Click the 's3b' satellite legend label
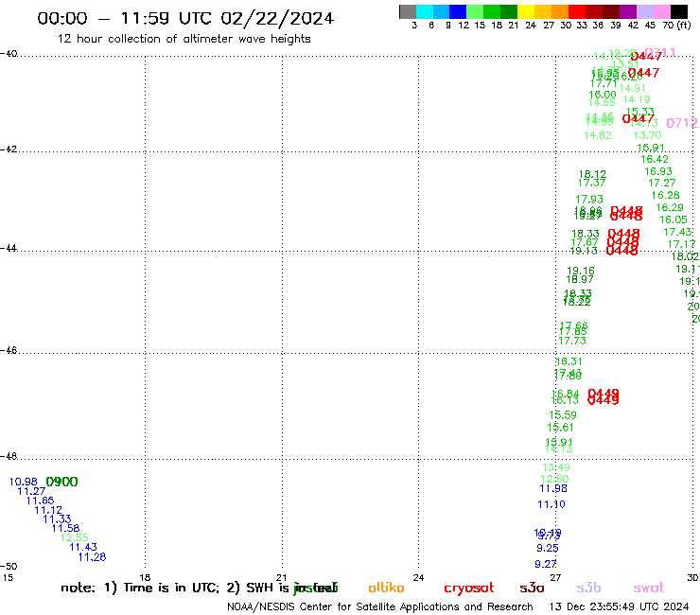The width and height of the screenshot is (700, 615). click(x=588, y=588)
